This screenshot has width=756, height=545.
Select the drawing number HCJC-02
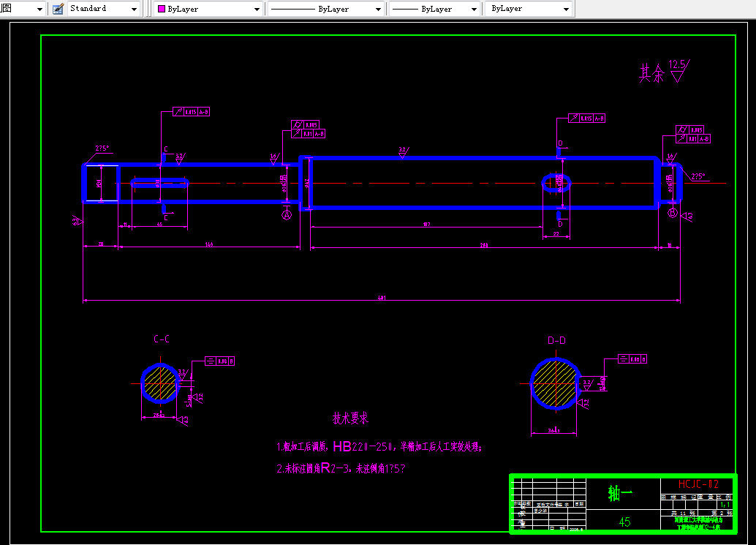tap(699, 484)
